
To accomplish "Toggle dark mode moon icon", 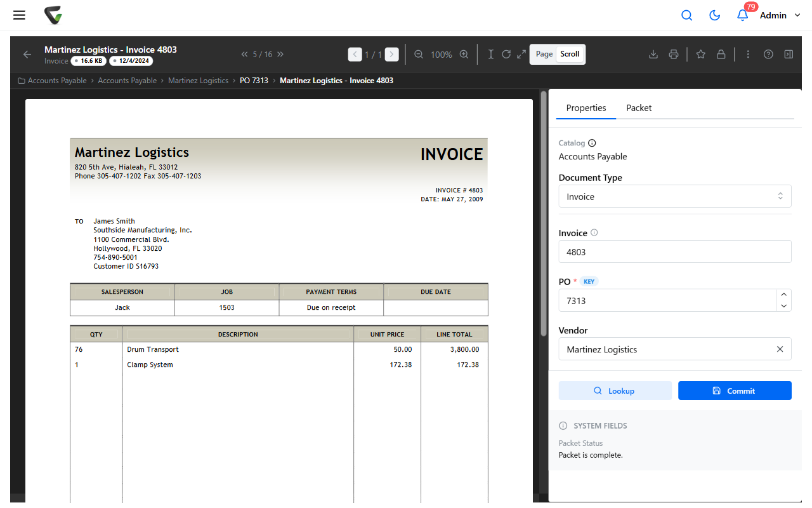I will (x=714, y=15).
